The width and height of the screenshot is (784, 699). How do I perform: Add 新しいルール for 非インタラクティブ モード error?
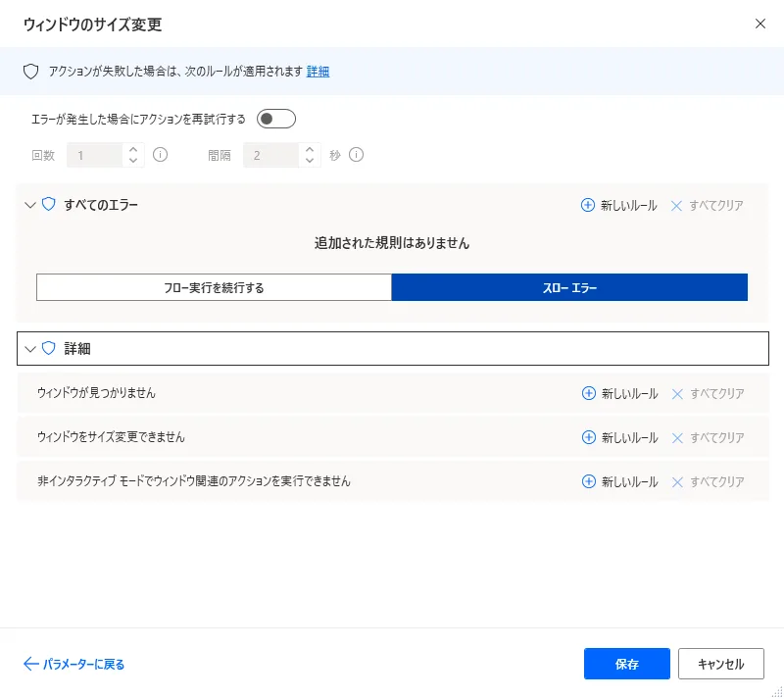point(619,481)
